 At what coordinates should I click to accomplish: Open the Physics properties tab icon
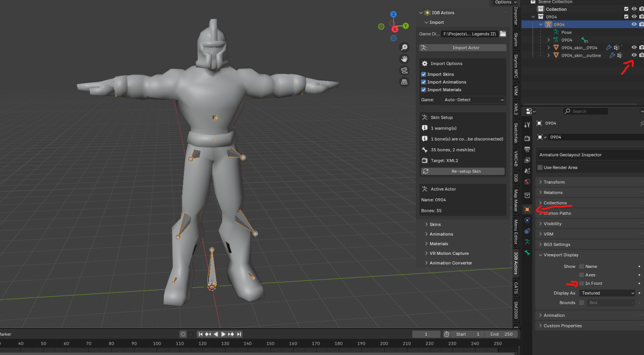coord(527,220)
